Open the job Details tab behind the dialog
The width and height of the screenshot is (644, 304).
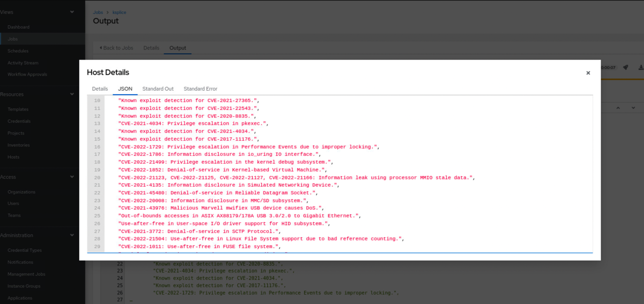[x=151, y=48]
